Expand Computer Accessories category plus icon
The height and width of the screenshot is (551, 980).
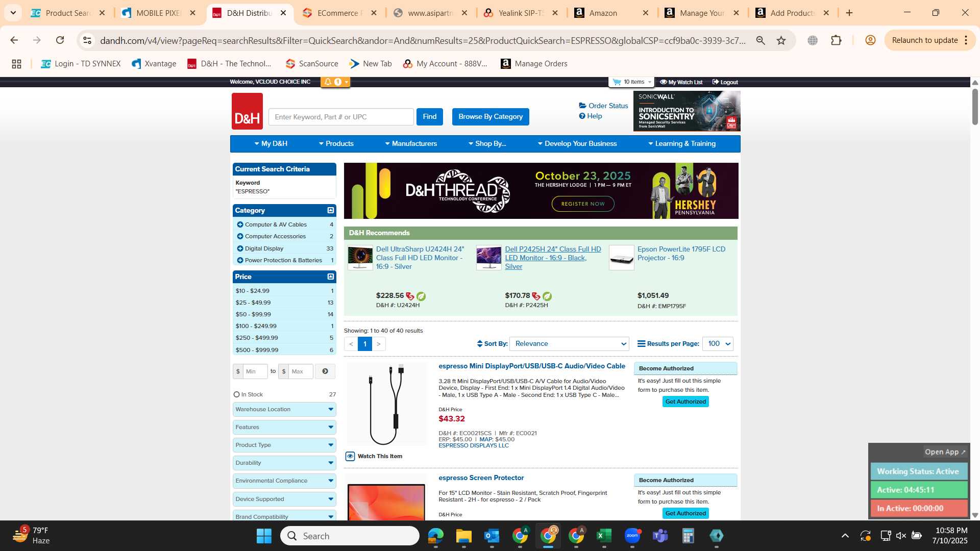coord(240,236)
